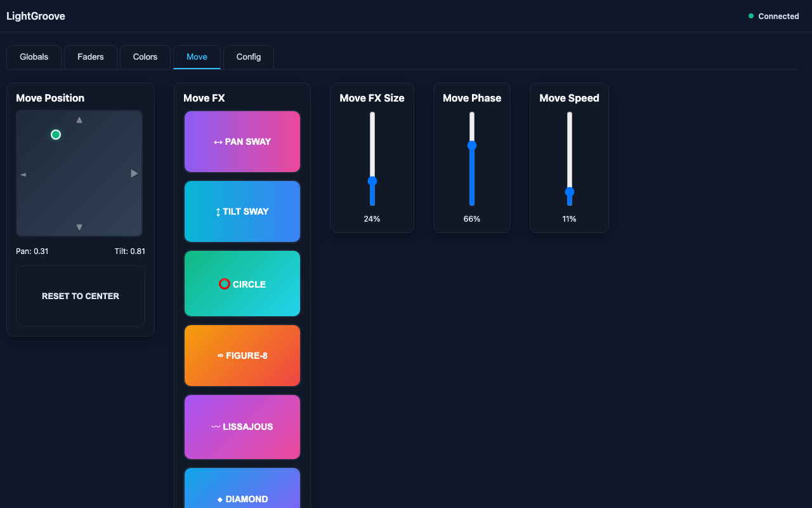812x508 pixels.
Task: Switch to the Colors tab
Action: (145, 57)
